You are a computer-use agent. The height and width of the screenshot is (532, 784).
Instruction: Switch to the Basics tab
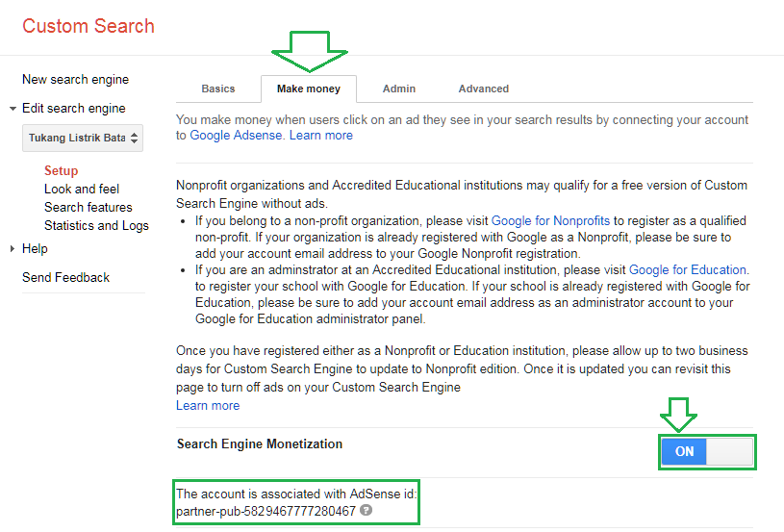coord(218,89)
